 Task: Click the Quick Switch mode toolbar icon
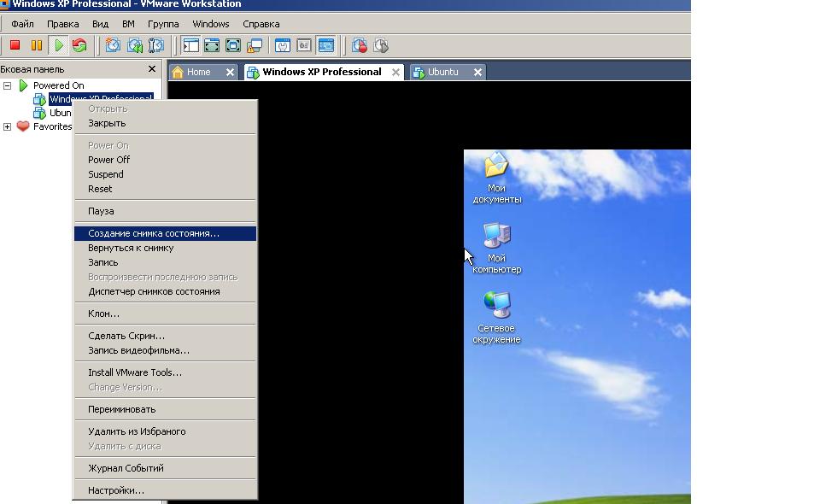coord(212,45)
